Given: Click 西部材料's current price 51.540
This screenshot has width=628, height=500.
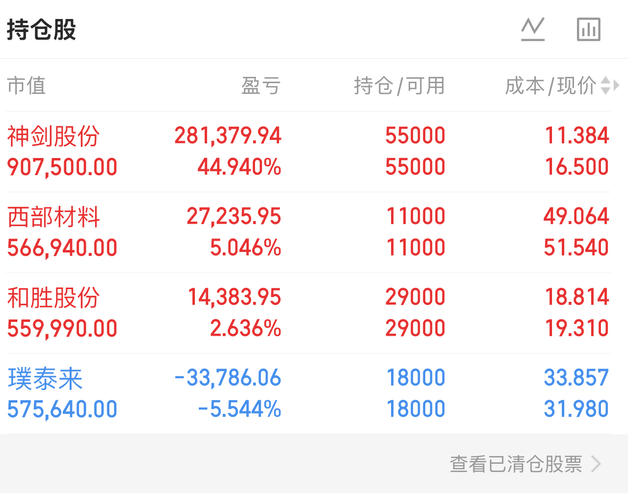Looking at the screenshot, I should (577, 248).
